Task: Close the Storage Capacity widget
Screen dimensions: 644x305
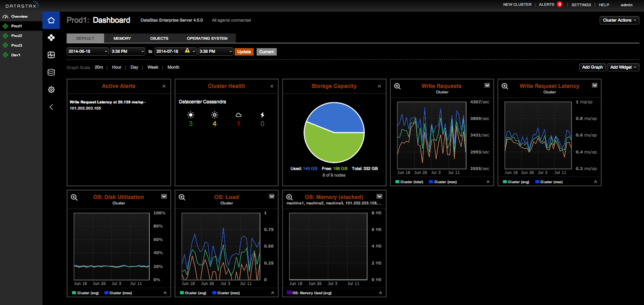Action: coord(379,86)
